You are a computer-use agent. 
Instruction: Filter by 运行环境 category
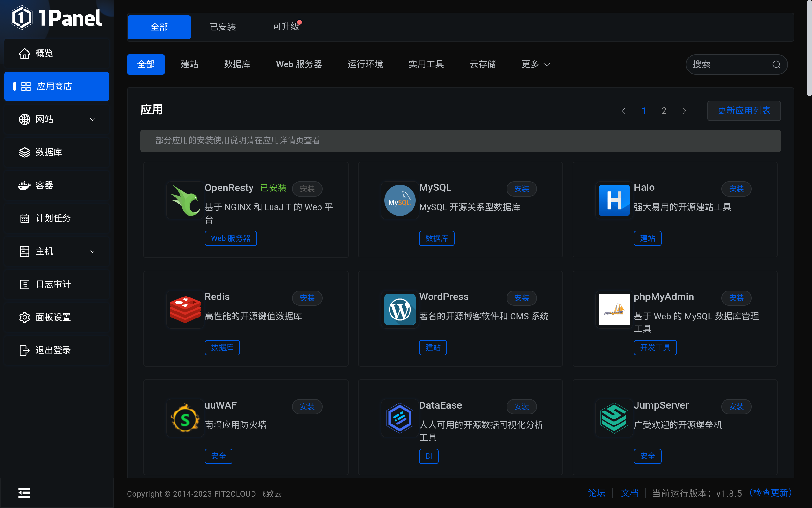click(365, 64)
